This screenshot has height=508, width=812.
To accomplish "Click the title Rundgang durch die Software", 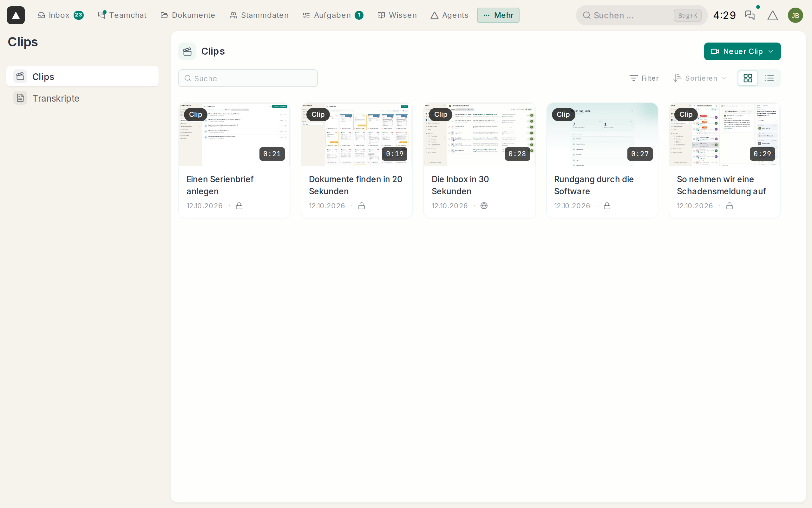I will pyautogui.click(x=593, y=185).
